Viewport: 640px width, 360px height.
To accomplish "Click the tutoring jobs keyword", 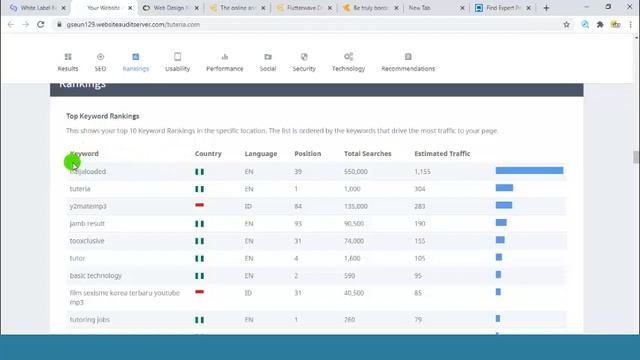I will (89, 320).
